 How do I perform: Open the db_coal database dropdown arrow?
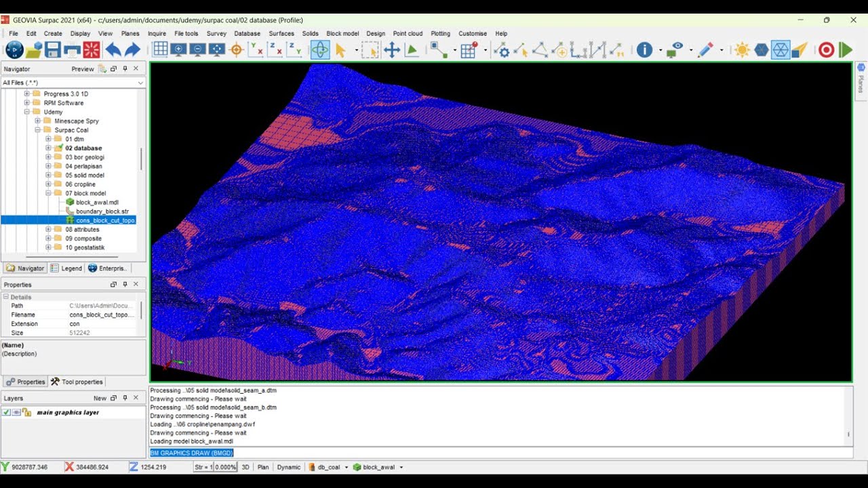coord(346,467)
